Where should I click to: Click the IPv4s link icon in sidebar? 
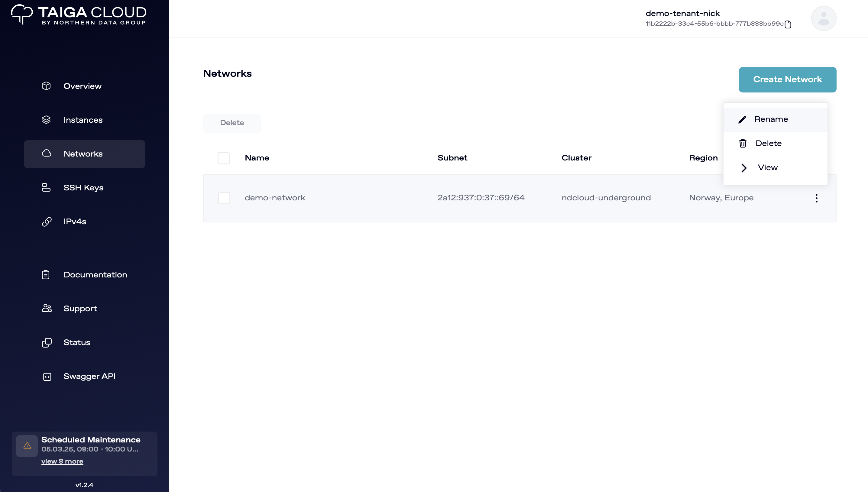[x=46, y=222]
